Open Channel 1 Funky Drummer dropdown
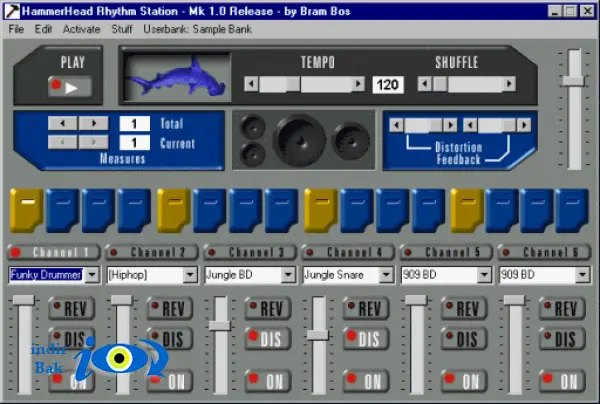600x404 pixels. tap(92, 275)
